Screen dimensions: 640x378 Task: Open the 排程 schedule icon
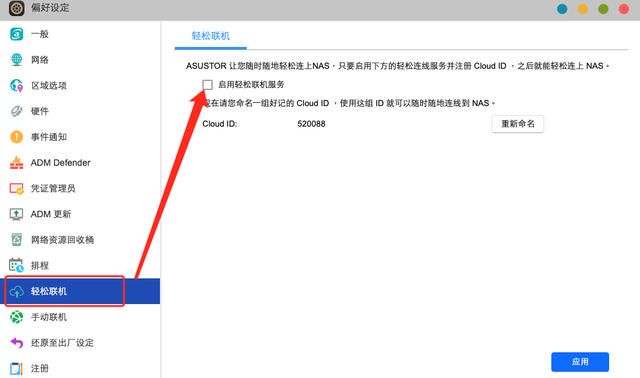[16, 265]
